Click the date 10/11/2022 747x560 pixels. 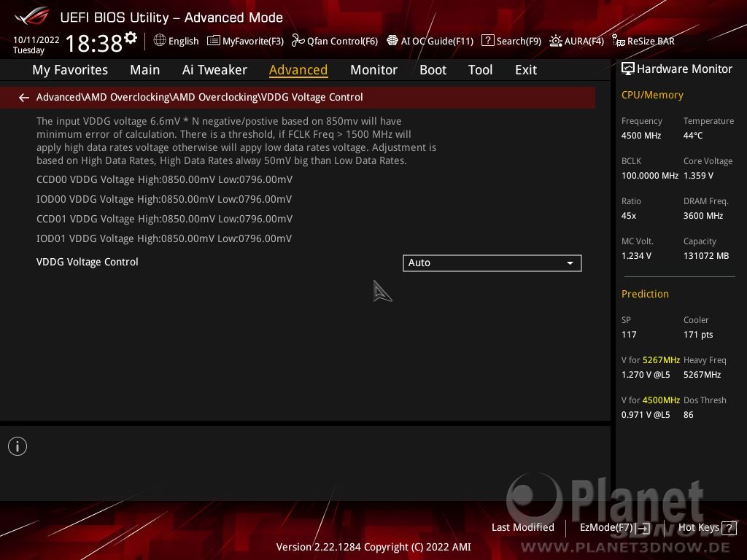coord(36,40)
